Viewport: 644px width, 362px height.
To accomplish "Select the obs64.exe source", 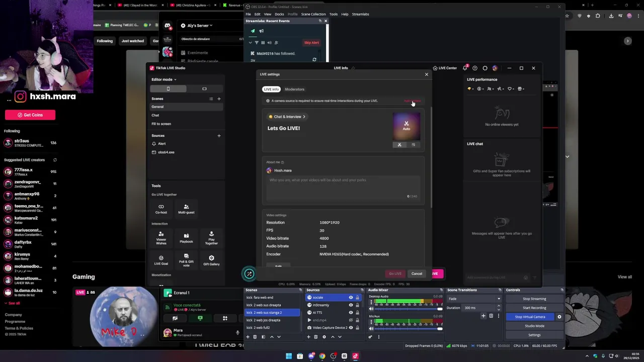I will (x=185, y=152).
